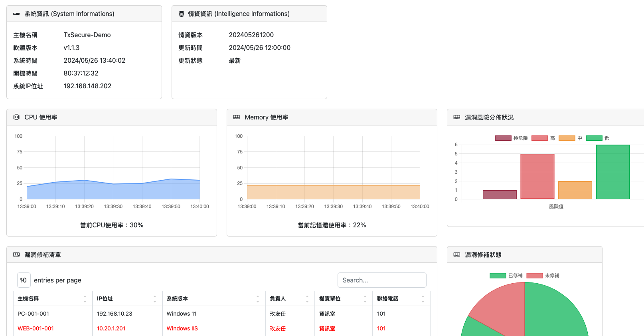Click the system IP 192.168.148.202
The width and height of the screenshot is (644, 336).
tap(87, 86)
